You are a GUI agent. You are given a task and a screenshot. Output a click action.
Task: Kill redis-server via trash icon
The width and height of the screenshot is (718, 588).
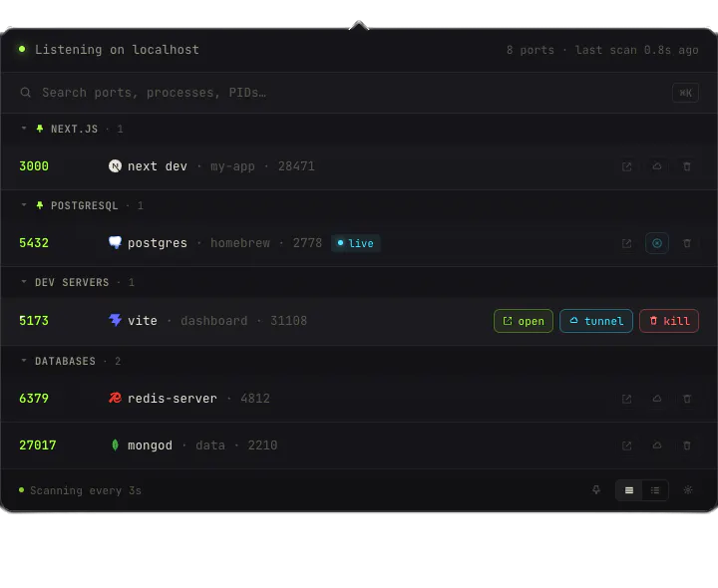(x=687, y=399)
